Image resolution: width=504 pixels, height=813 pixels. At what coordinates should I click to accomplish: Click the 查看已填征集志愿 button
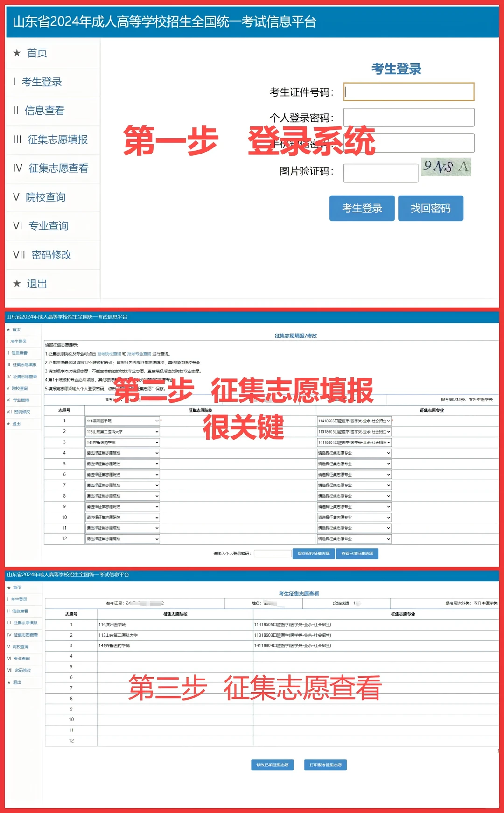(x=357, y=554)
